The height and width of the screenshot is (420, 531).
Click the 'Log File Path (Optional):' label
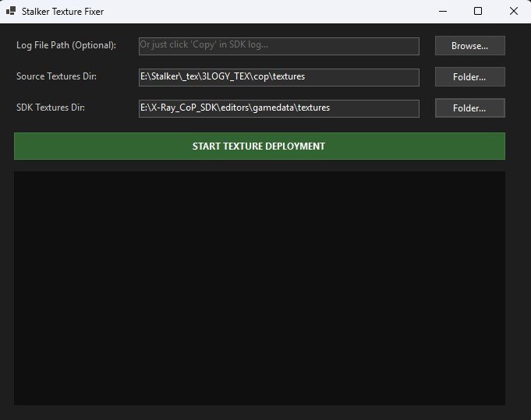66,45
